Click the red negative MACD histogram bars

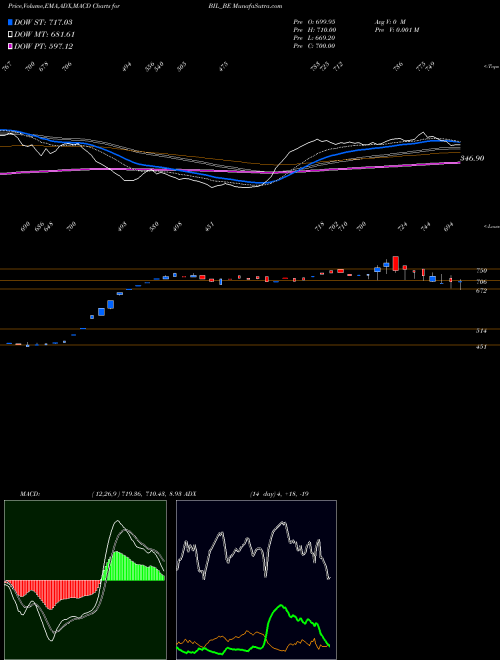(x=51, y=593)
